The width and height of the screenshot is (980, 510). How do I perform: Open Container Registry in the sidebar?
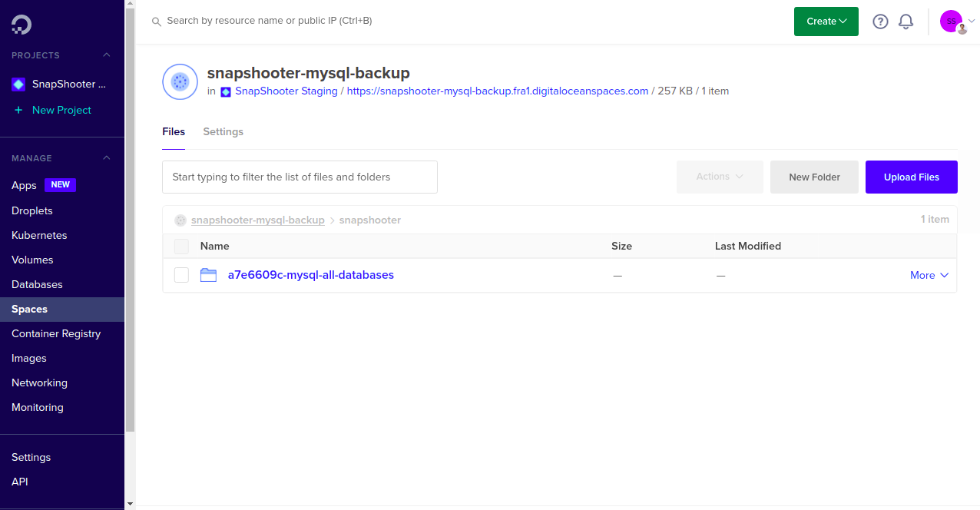pyautogui.click(x=56, y=333)
